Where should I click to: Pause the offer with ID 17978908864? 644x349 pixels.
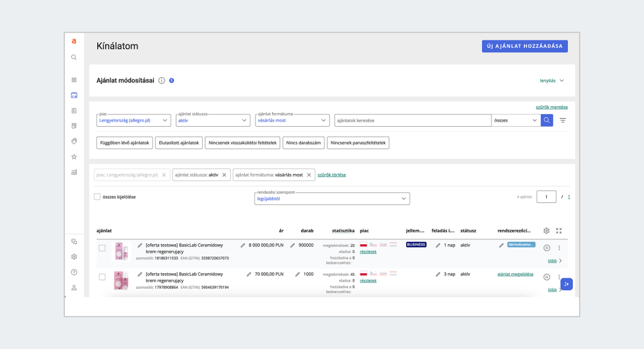(x=546, y=277)
